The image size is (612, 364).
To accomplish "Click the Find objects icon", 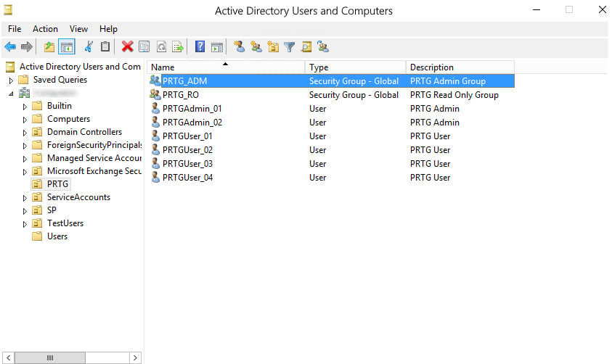I will [306, 47].
